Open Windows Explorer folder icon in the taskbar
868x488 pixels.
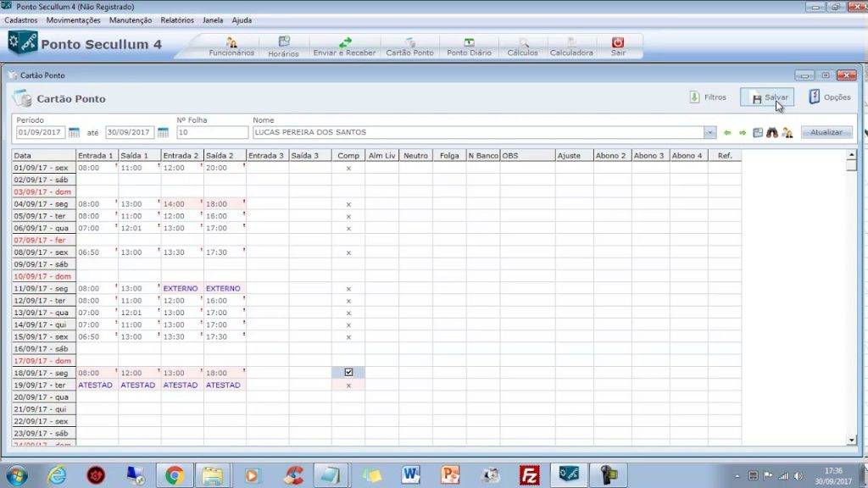point(212,475)
